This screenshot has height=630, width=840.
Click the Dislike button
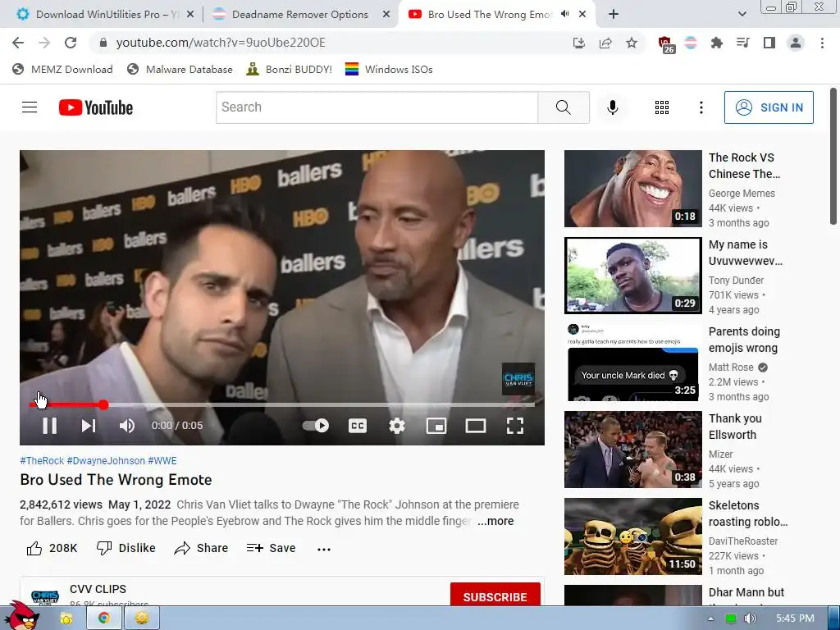126,548
